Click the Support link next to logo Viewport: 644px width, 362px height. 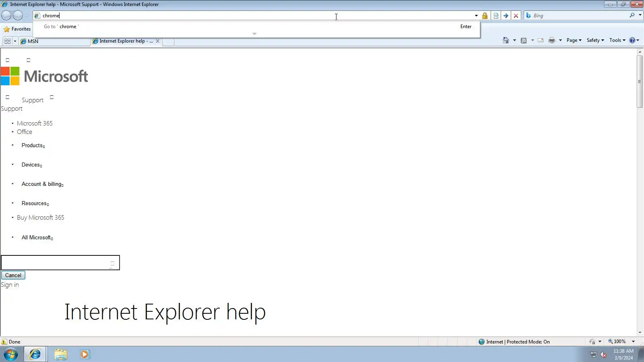[x=33, y=100]
